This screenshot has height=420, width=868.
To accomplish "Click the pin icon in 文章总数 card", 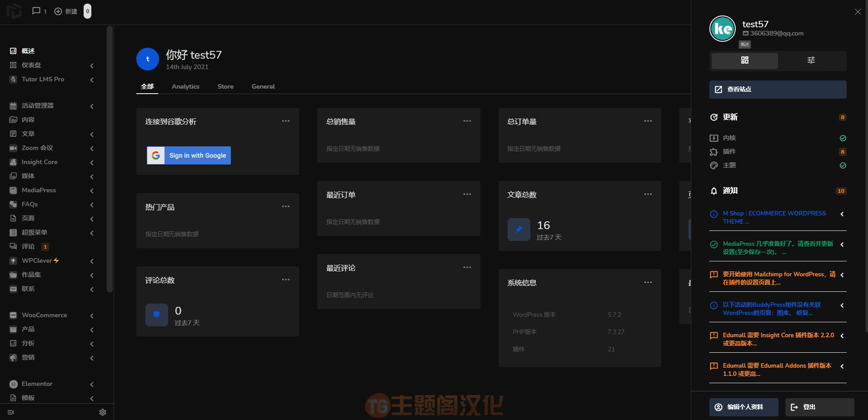I will tap(519, 230).
